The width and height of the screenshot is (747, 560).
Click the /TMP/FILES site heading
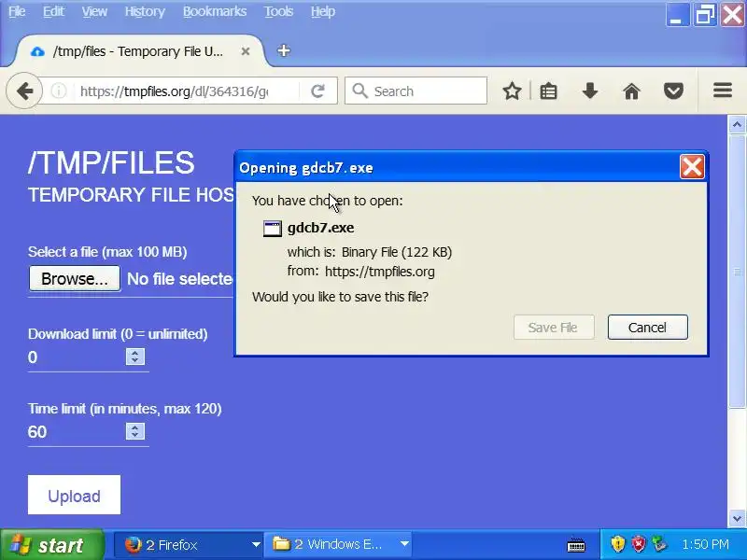[x=111, y=162]
